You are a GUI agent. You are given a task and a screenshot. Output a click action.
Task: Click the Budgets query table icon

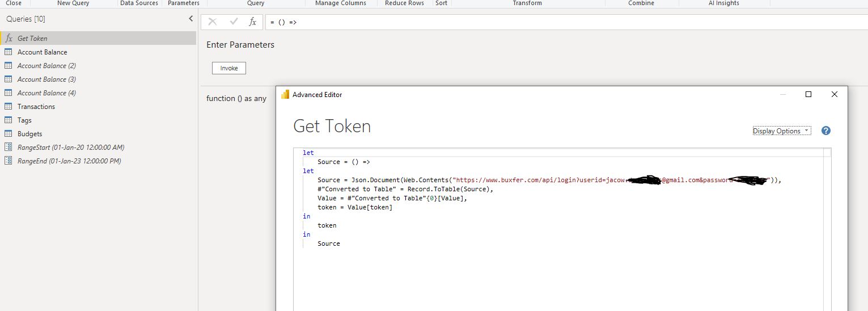[9, 133]
